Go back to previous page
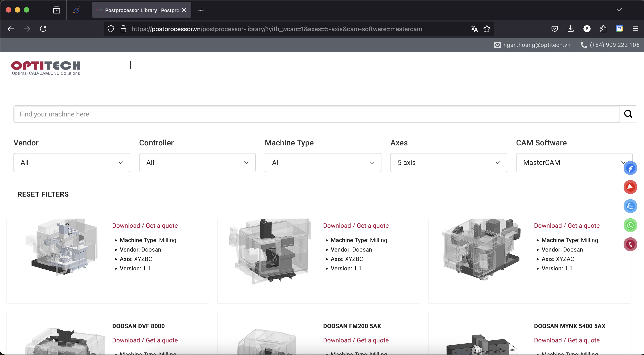This screenshot has height=355, width=644. pyautogui.click(x=11, y=29)
